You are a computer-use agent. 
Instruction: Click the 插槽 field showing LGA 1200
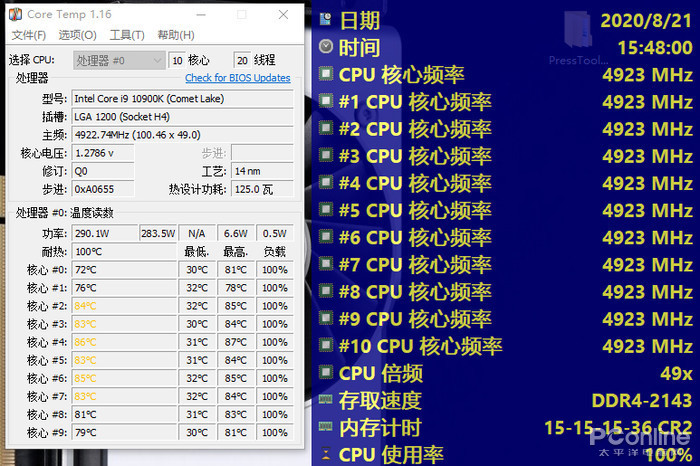pos(182,117)
